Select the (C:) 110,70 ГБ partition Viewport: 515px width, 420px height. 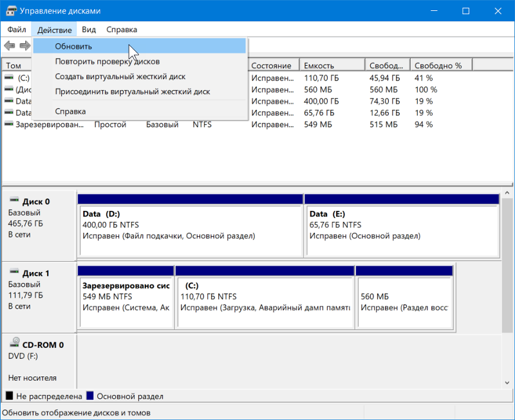[265, 297]
